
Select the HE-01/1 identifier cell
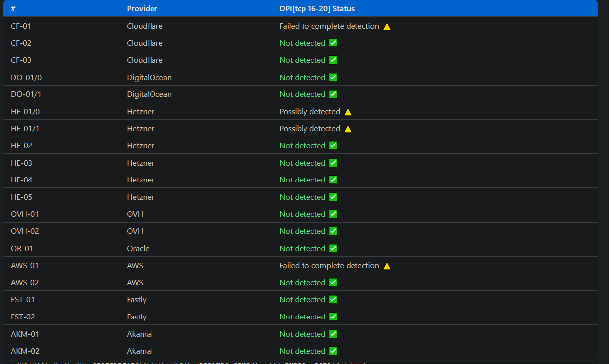25,129
